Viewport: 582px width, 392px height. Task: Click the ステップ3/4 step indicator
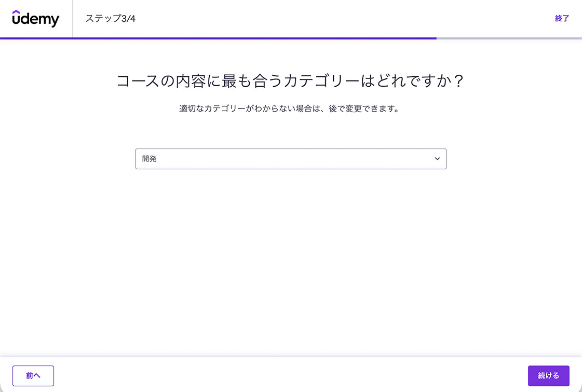click(111, 19)
